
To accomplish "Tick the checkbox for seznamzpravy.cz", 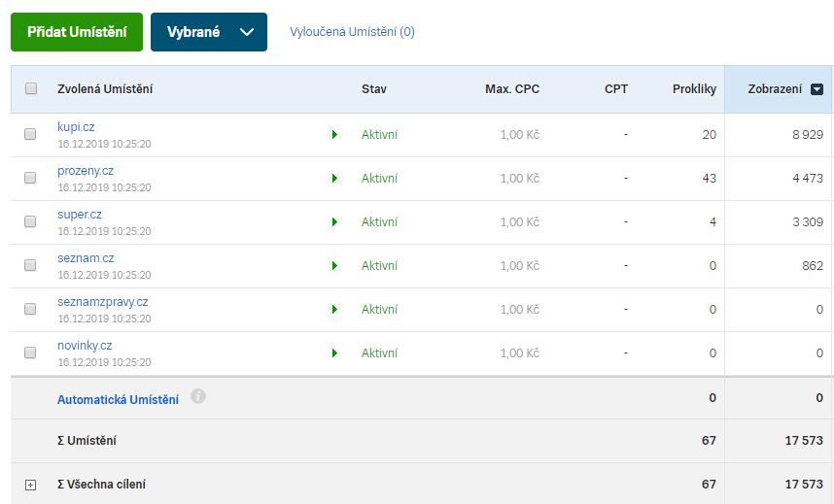I will pos(30,309).
